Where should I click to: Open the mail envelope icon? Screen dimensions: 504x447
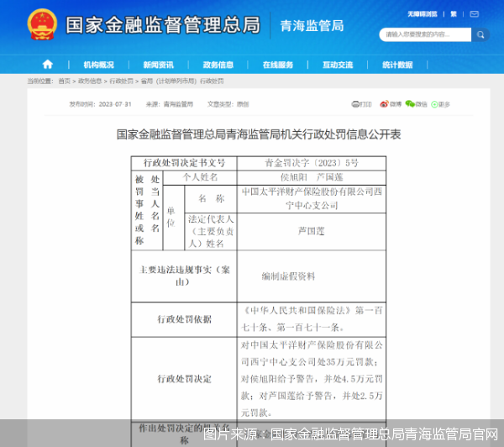[474, 13]
